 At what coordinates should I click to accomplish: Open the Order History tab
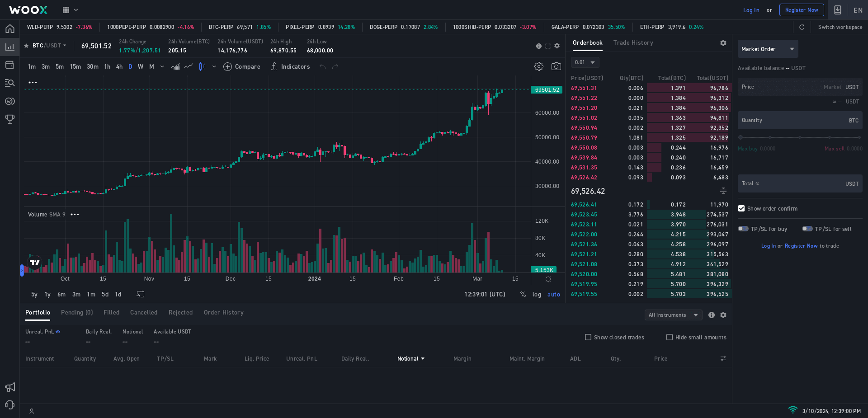(223, 312)
